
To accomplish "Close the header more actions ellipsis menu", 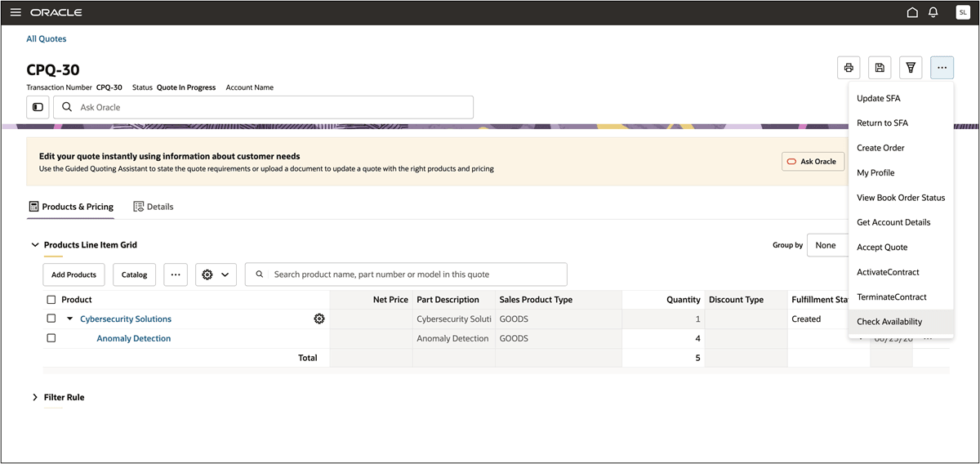I will tap(942, 68).
